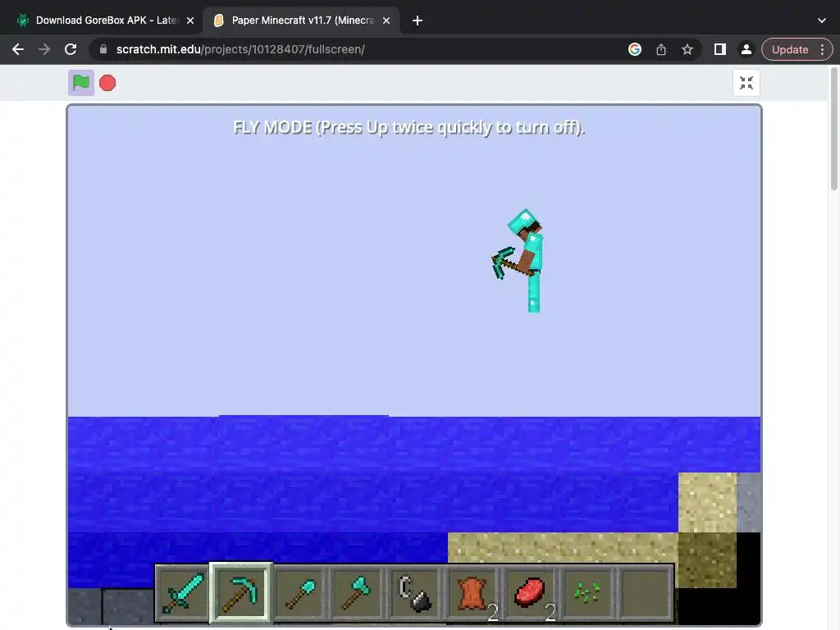Image resolution: width=840 pixels, height=630 pixels.
Task: Select the diamond sword in hotbar
Action: click(183, 593)
